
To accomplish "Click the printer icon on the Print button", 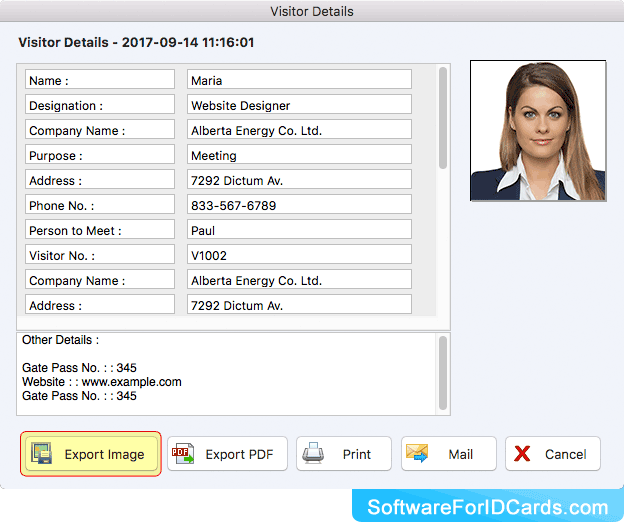I will tap(313, 453).
